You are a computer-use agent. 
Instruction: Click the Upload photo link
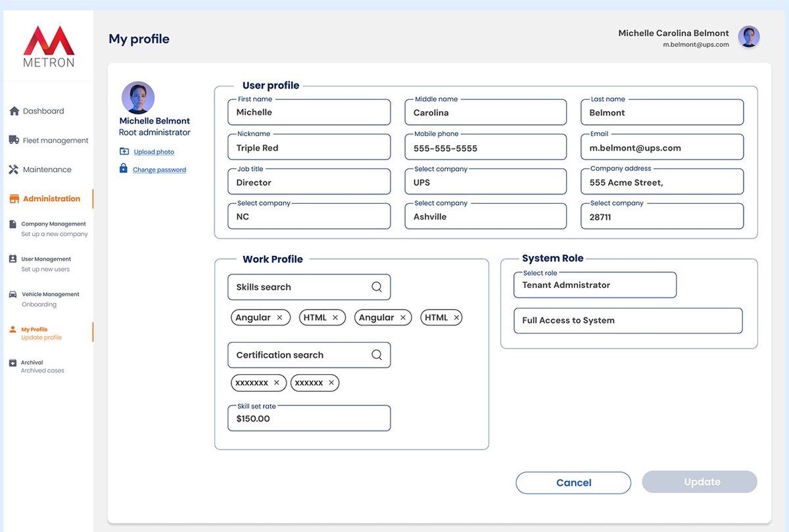click(154, 152)
